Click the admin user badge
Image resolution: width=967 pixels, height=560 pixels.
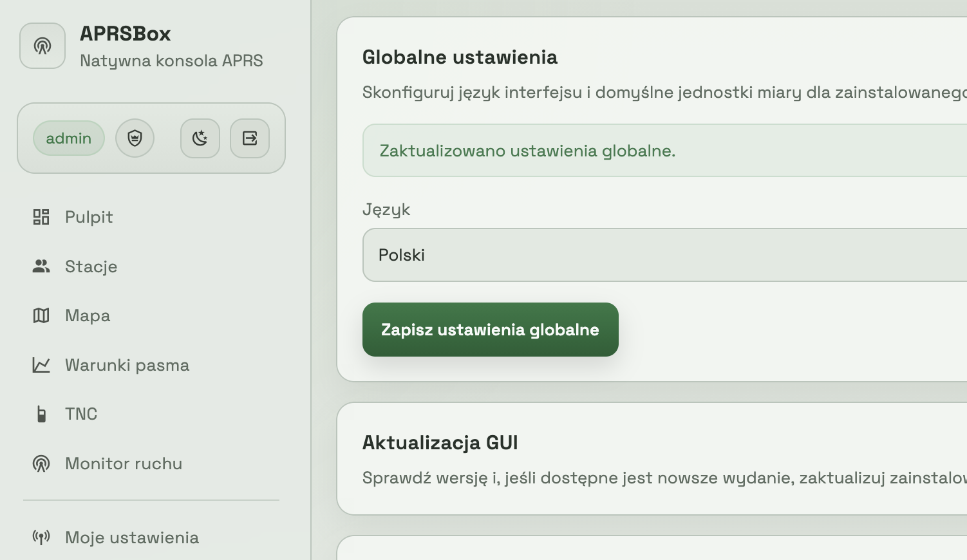point(69,138)
